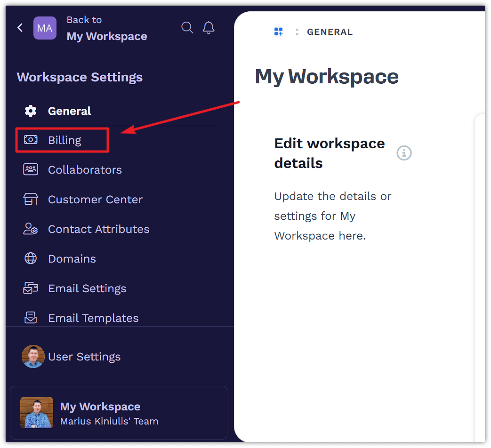Click the MA workspace avatar
Screen dimensions: 491x448
pos(45,28)
